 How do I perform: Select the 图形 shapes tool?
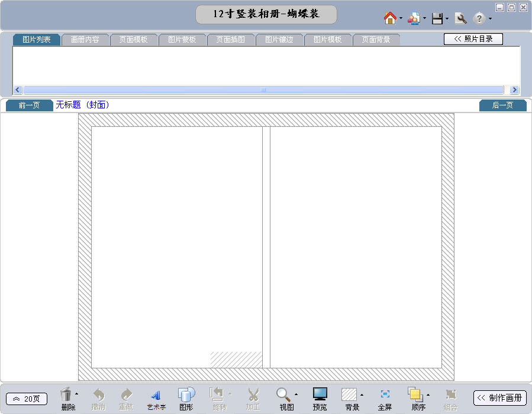click(x=186, y=395)
